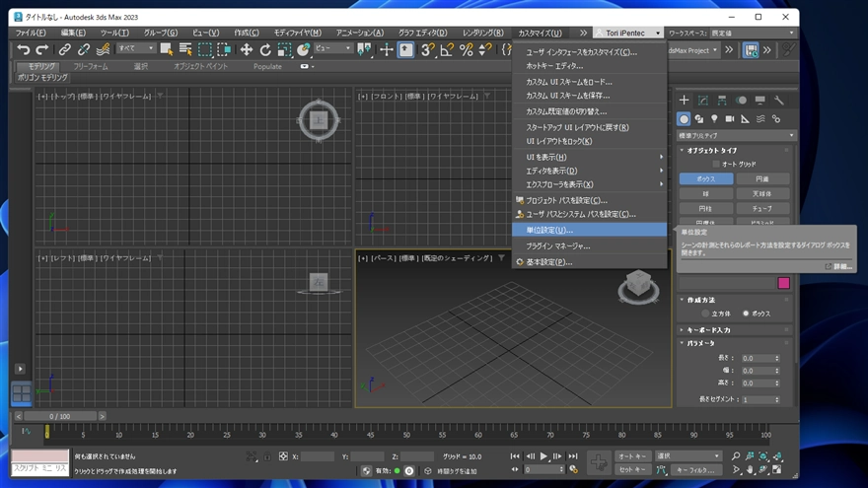Activate the Select Object tool

pyautogui.click(x=166, y=50)
